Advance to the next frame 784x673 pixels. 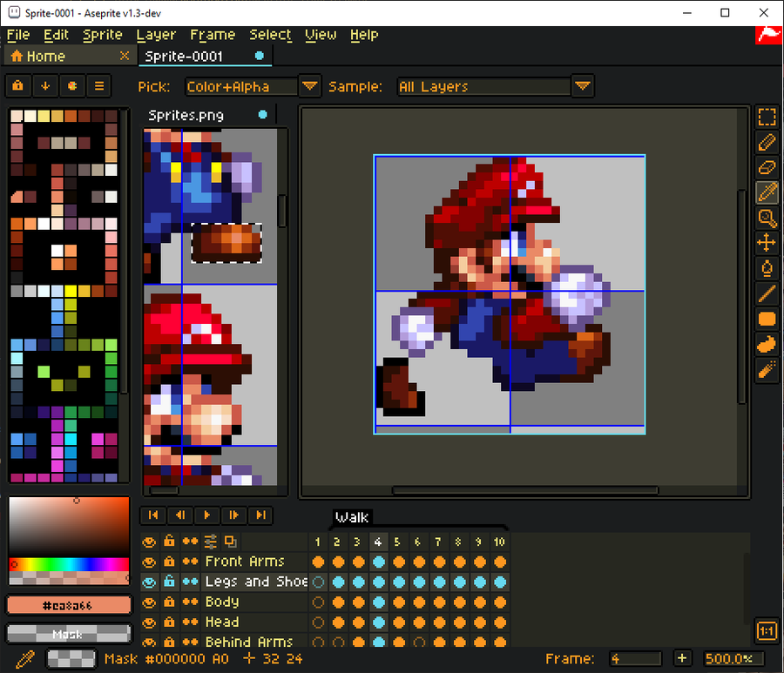coord(233,515)
